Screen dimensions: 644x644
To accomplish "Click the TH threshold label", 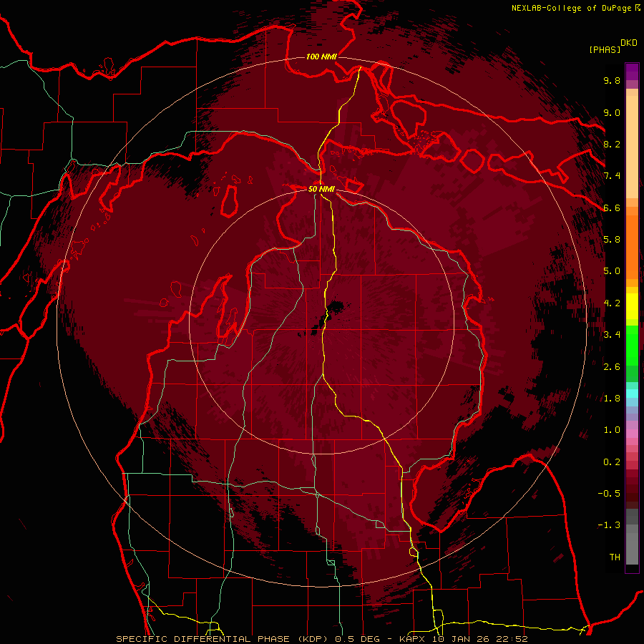I will (x=615, y=557).
